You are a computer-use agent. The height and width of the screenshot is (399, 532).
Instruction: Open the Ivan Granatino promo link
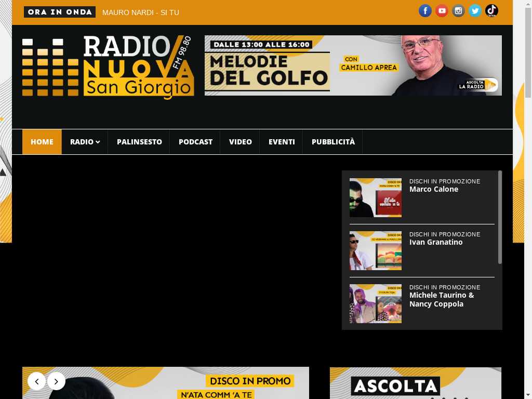(x=436, y=242)
